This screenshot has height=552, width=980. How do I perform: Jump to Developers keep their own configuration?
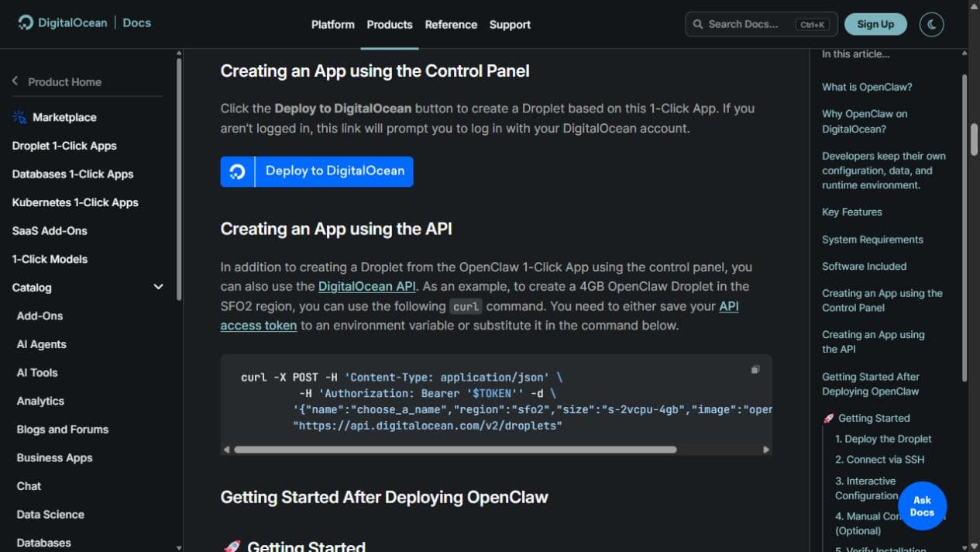[884, 171]
